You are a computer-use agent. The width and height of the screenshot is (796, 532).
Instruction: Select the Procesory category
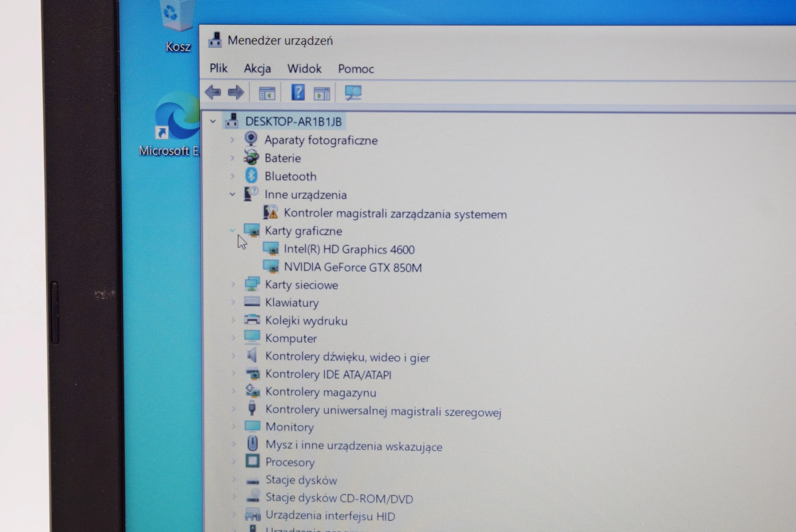pyautogui.click(x=290, y=462)
